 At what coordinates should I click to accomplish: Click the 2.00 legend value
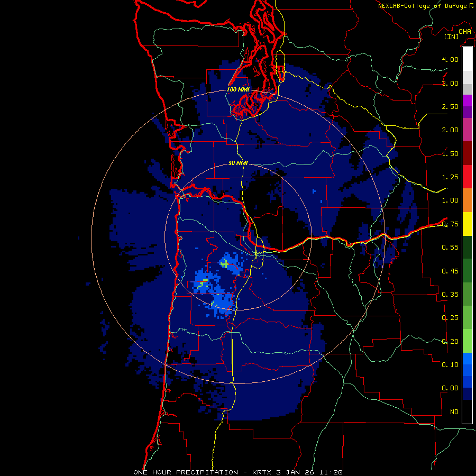(x=450, y=130)
